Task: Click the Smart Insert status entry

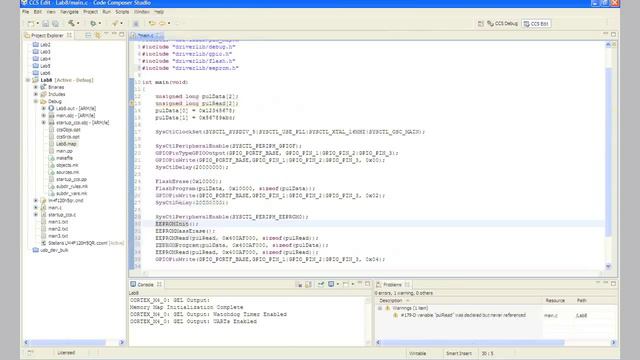Action: point(459,353)
